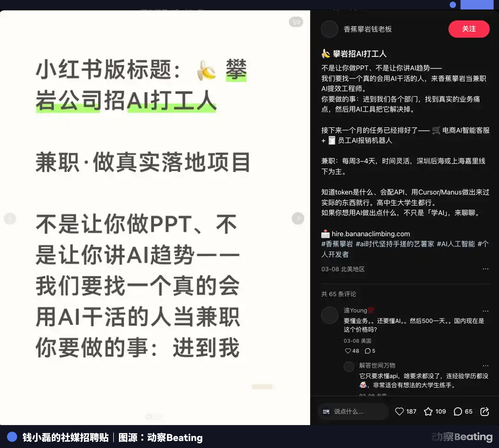Screen dimensions: 499x448
Task: Click the mail icon beside hire.bananaclimbing.com
Action: 325,234
